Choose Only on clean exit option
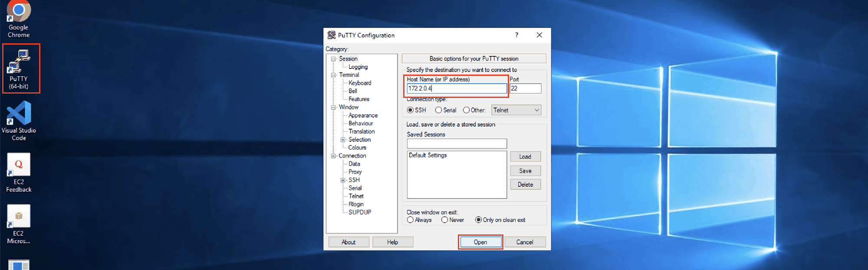 pyautogui.click(x=478, y=220)
